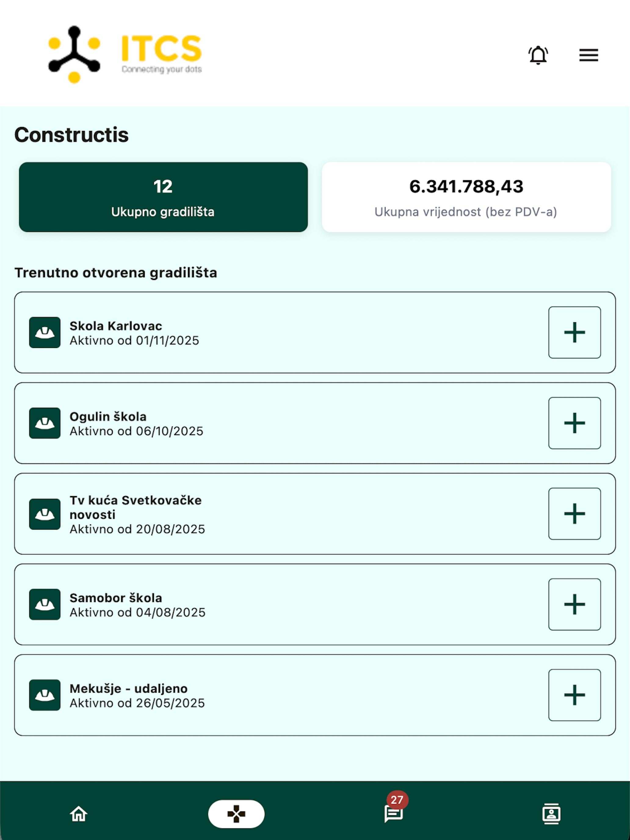630x840 pixels.
Task: Click helmet icon for Mekušje - udaljeno
Action: 45,695
